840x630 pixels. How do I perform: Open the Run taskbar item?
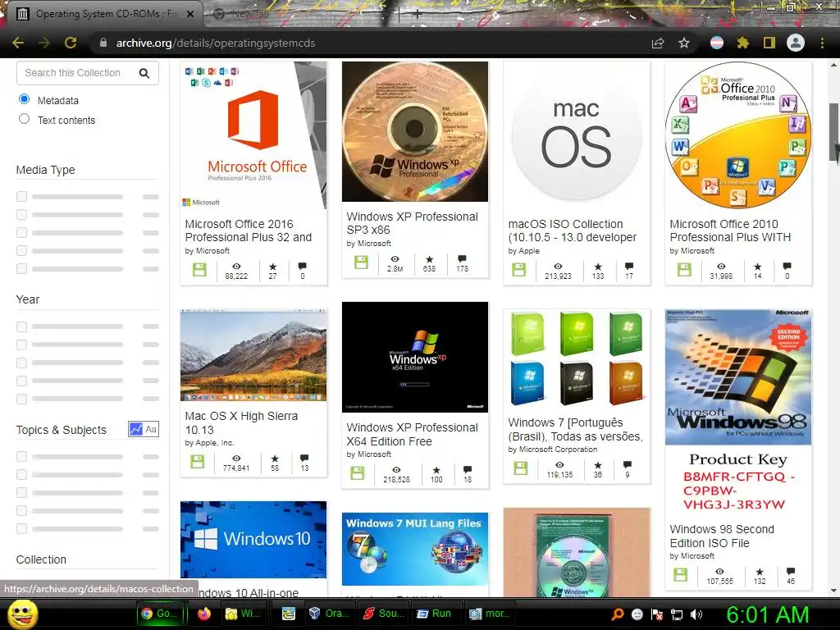pyautogui.click(x=435, y=614)
